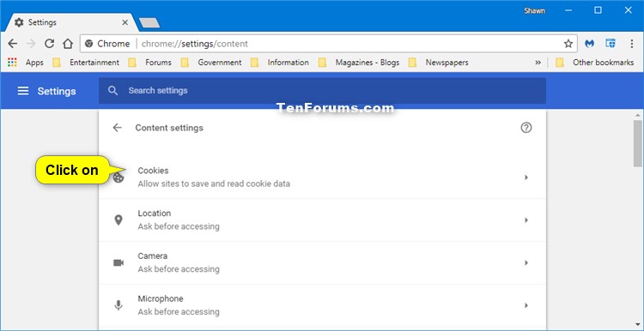Click the Settings title in blue header
This screenshot has height=331, width=644.
point(57,91)
